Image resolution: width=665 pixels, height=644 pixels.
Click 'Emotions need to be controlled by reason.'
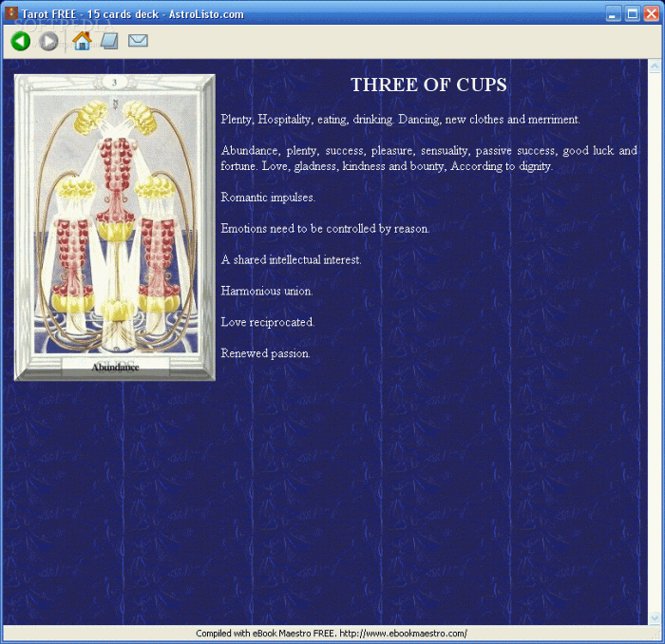click(325, 229)
